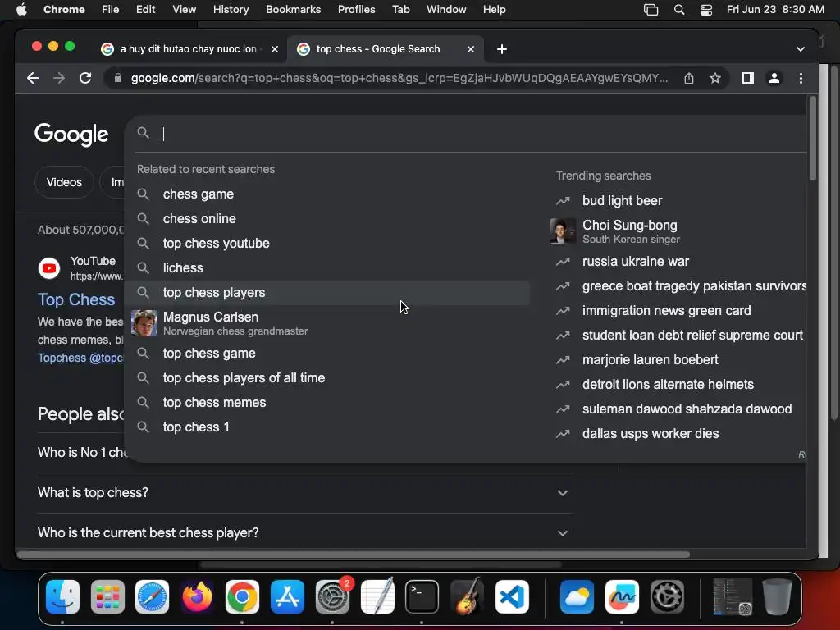
Task: Open App Store from the Dock
Action: 287,596
